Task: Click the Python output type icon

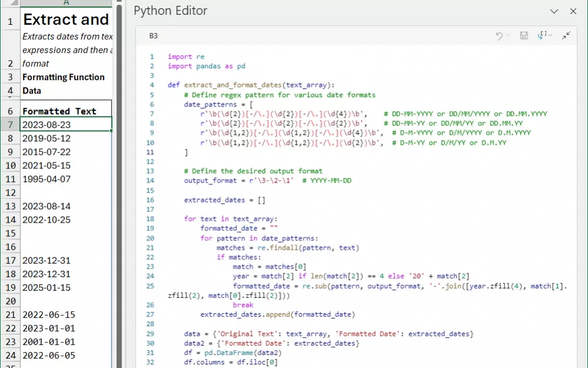Action: [x=542, y=35]
